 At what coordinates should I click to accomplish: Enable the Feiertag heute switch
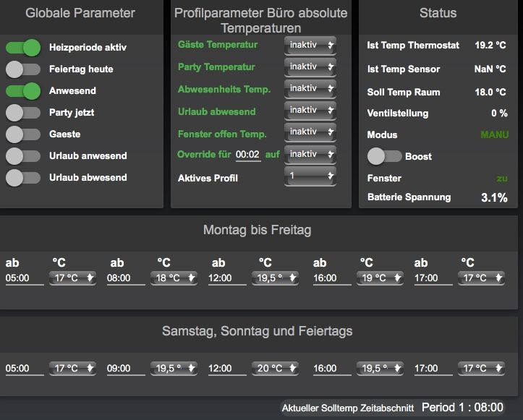coord(23,69)
